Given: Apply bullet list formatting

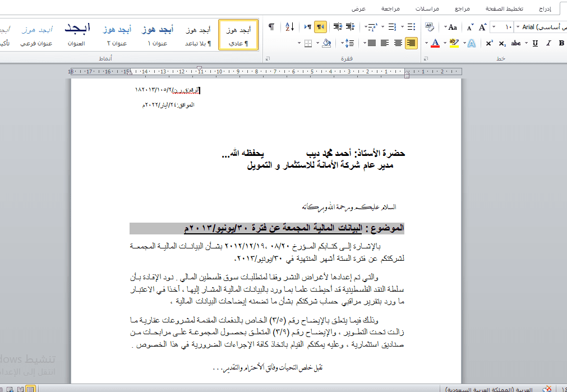Looking at the screenshot, I should coord(411,27).
